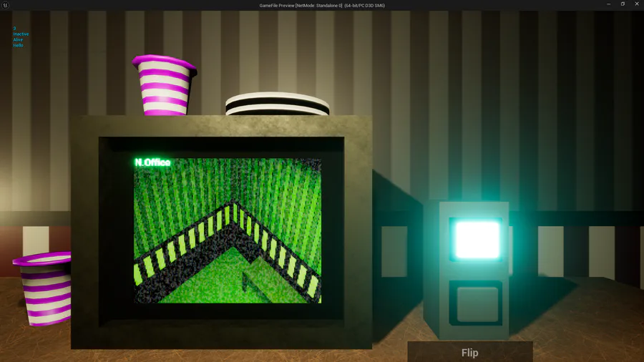
Task: Click the N.Office camera label on TV
Action: tap(153, 162)
